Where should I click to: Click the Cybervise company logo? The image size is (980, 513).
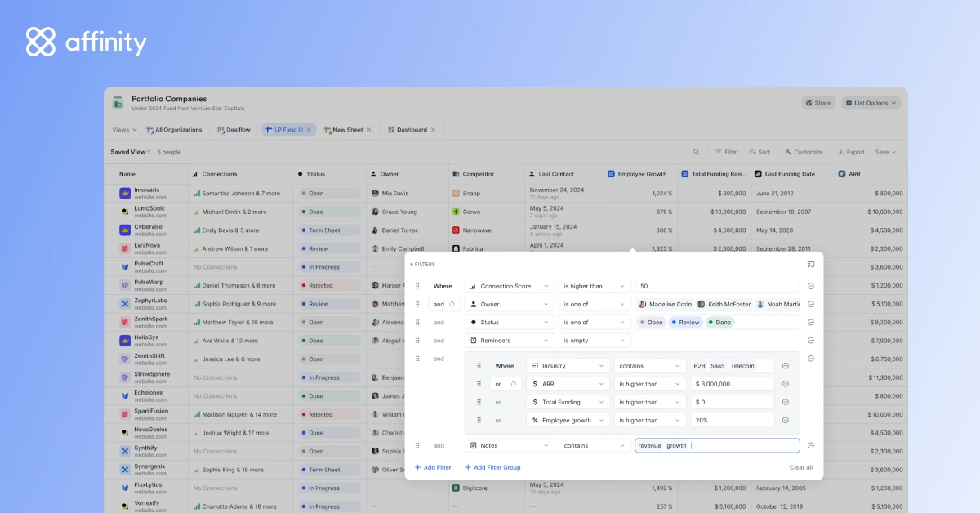pyautogui.click(x=125, y=230)
